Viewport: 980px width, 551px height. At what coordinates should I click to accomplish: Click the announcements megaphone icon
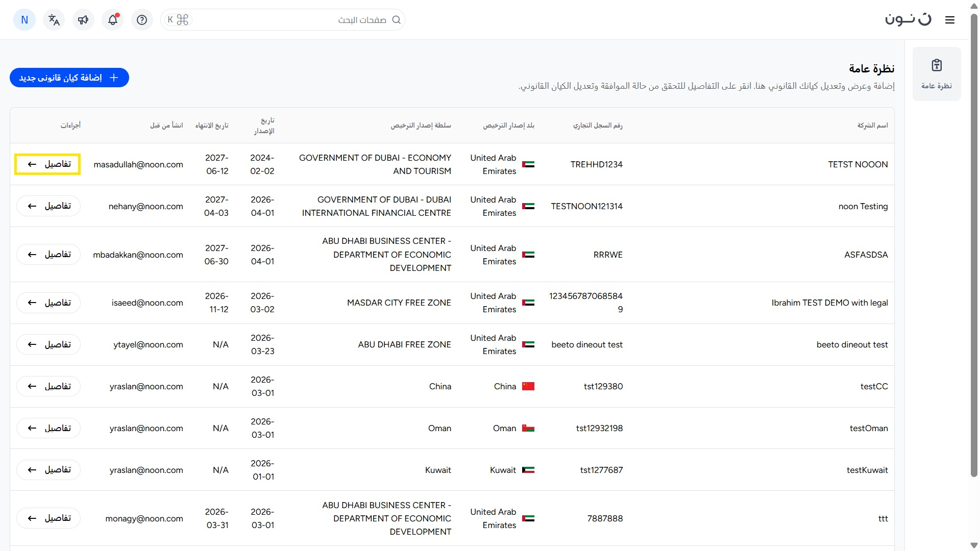tap(83, 20)
